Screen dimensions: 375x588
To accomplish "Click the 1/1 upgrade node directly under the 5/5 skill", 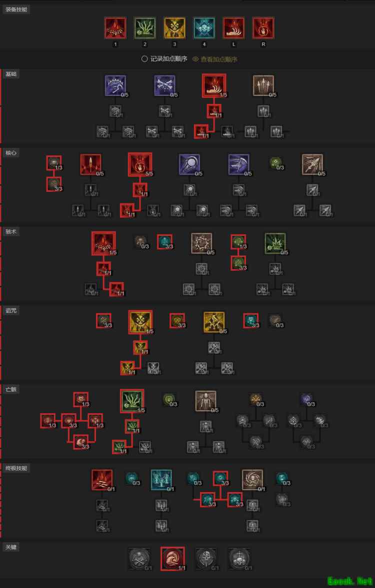I will click(140, 190).
